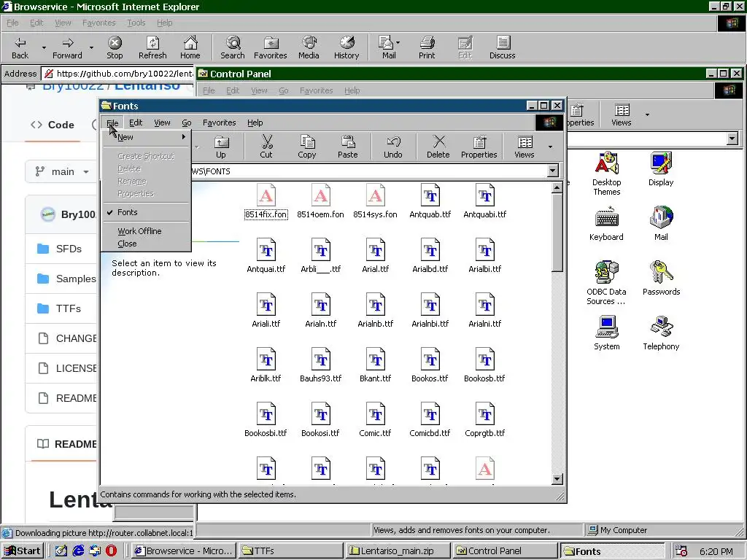Click the Cut scissors icon in Fonts toolbar
747x560 pixels.
pyautogui.click(x=266, y=147)
